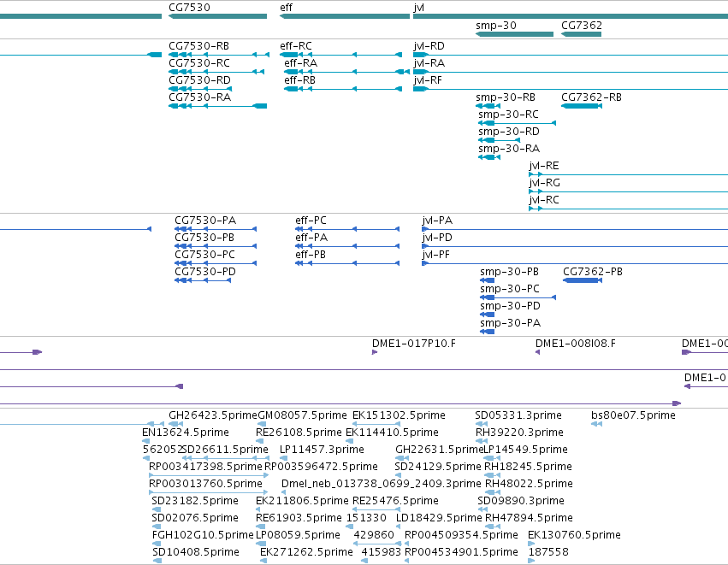
Task: Select protein CG7530-PA
Action: (216, 229)
